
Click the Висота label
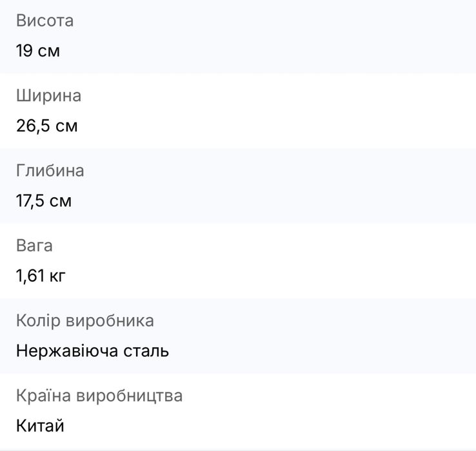coord(45,21)
